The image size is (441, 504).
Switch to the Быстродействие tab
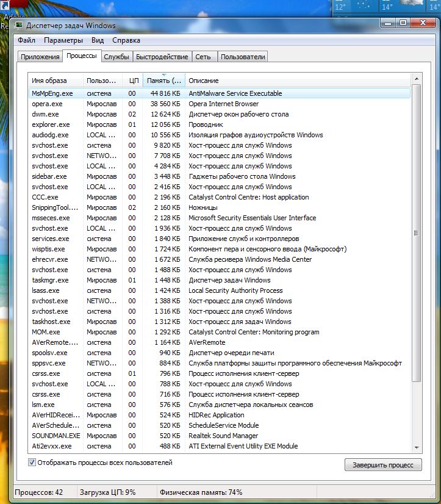tap(162, 57)
